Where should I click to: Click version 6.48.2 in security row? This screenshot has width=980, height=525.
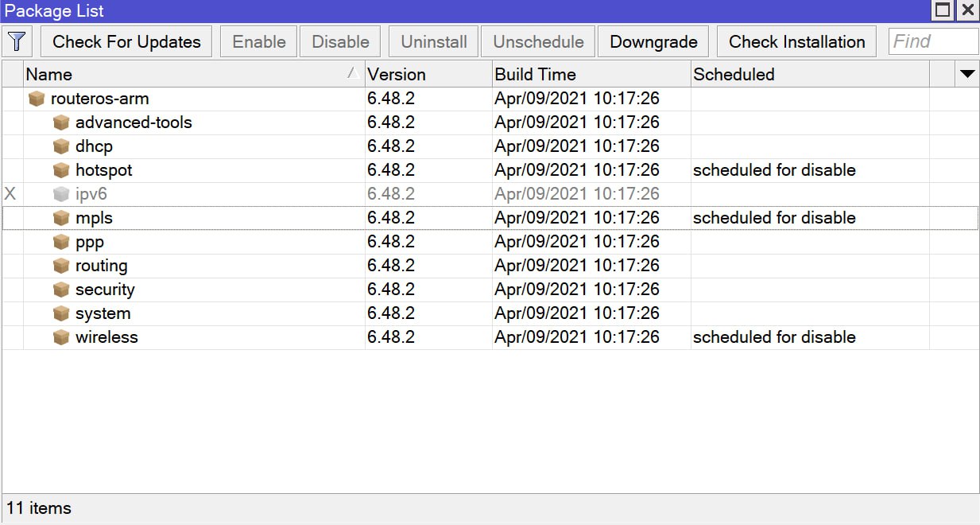(391, 290)
